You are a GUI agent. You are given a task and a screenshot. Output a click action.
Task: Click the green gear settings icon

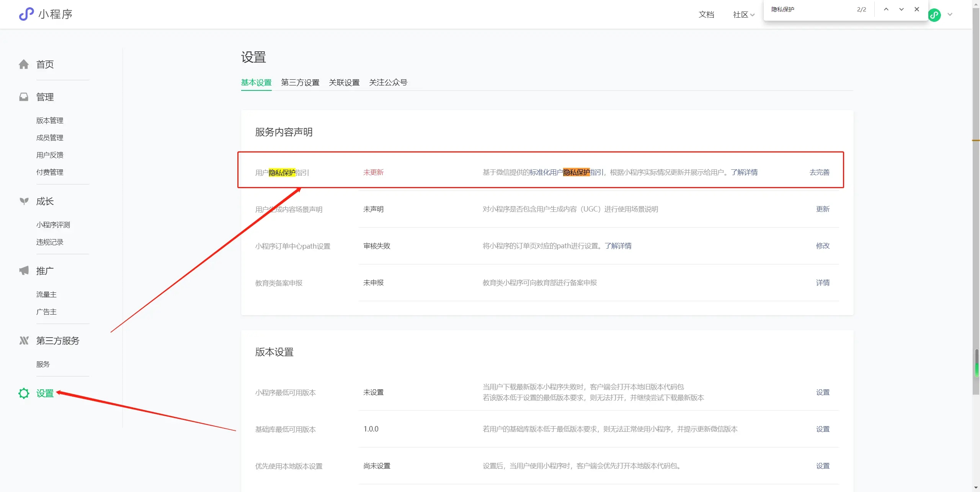click(x=24, y=394)
